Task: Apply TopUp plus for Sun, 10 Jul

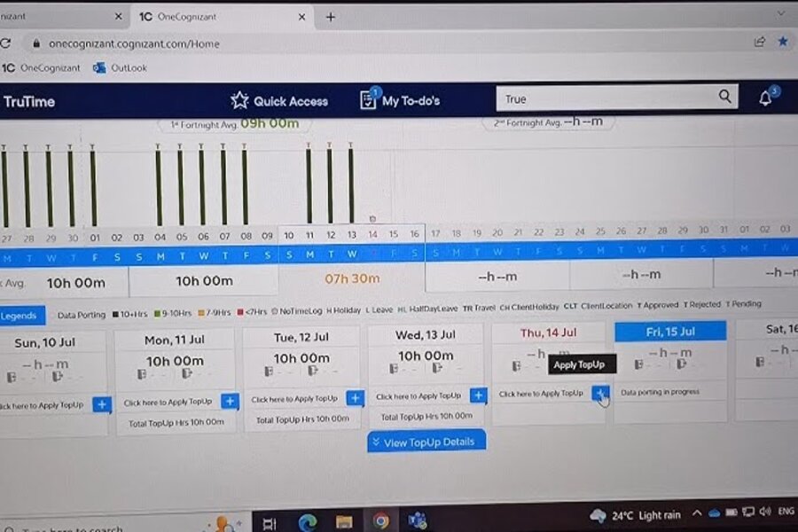Action: click(x=102, y=404)
